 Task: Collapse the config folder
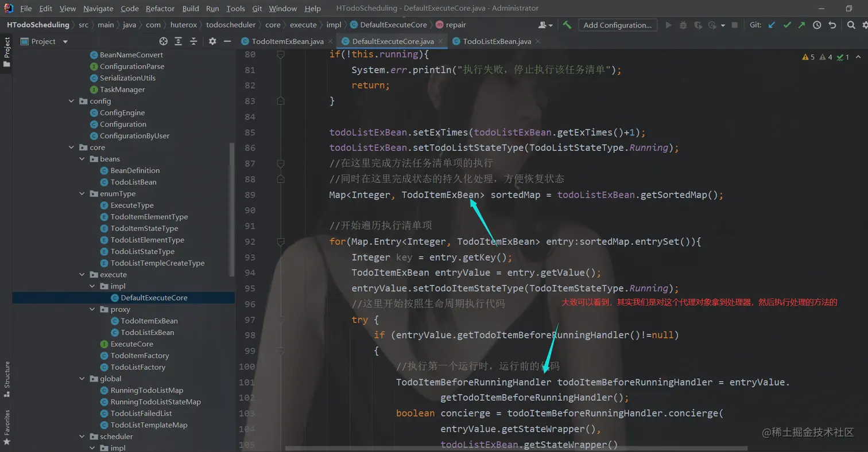71,101
